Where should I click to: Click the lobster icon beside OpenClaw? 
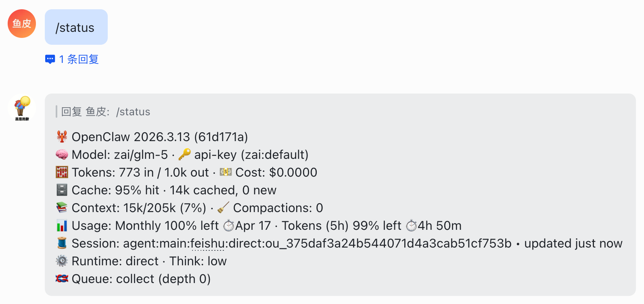pos(62,137)
